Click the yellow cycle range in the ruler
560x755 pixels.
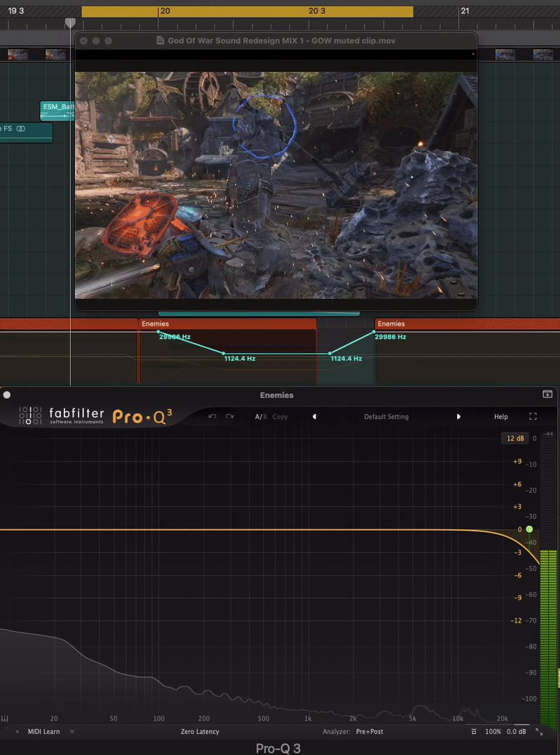247,11
